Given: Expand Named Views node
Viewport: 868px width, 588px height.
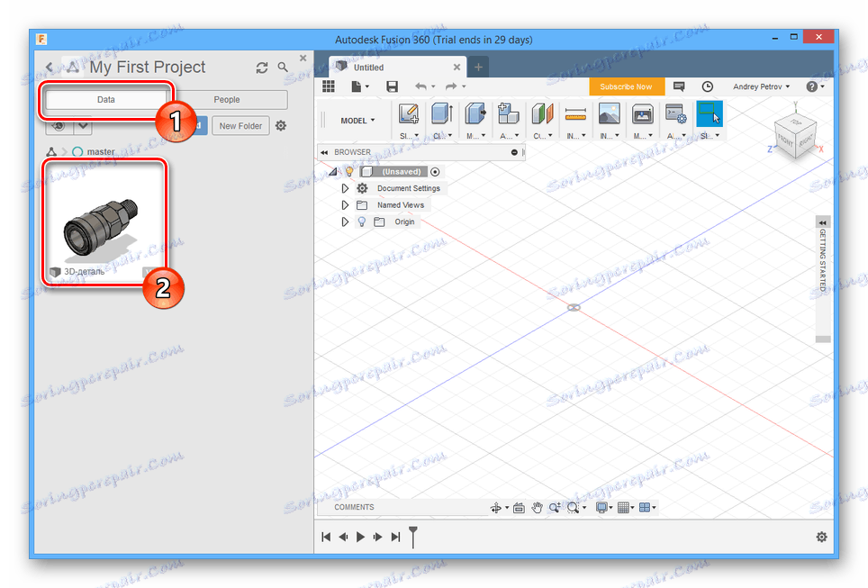Looking at the screenshot, I should [345, 205].
